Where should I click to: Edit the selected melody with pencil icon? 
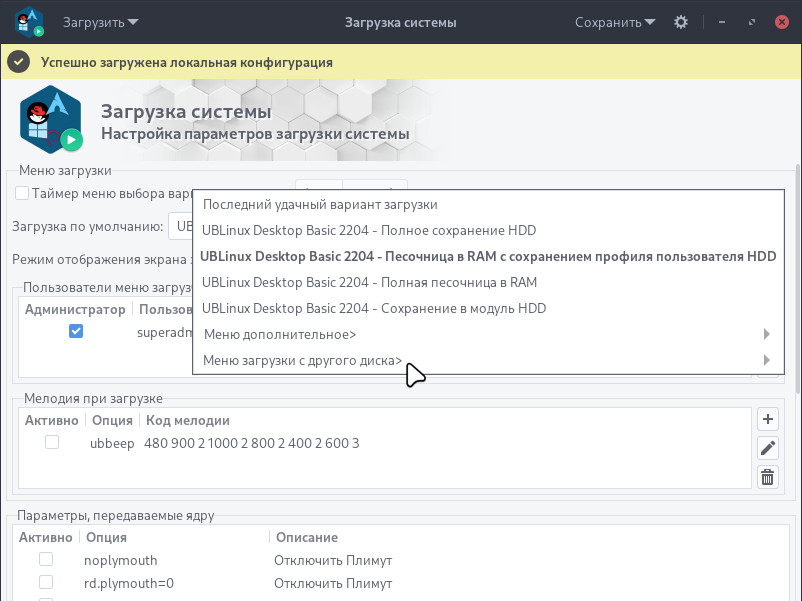pos(768,449)
